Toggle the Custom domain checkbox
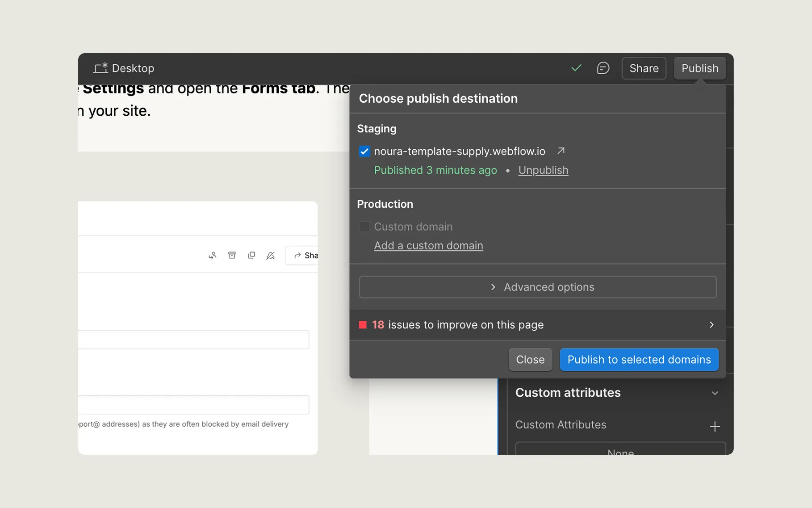Image resolution: width=812 pixels, height=508 pixels. [364, 227]
